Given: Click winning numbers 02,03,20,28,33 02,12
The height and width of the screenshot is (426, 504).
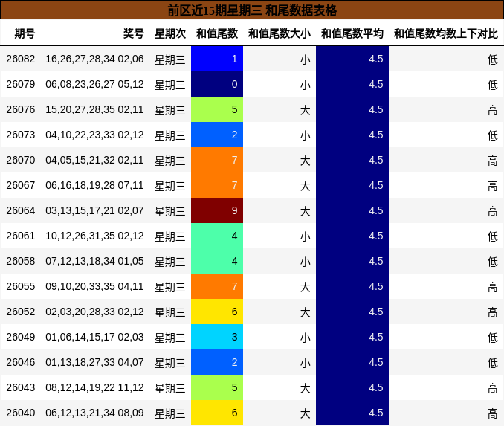Looking at the screenshot, I should 94,312.
